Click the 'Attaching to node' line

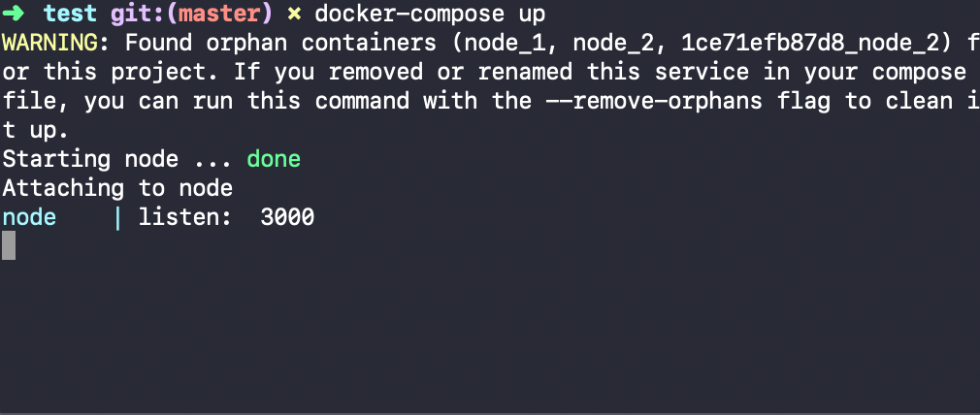[x=117, y=188]
